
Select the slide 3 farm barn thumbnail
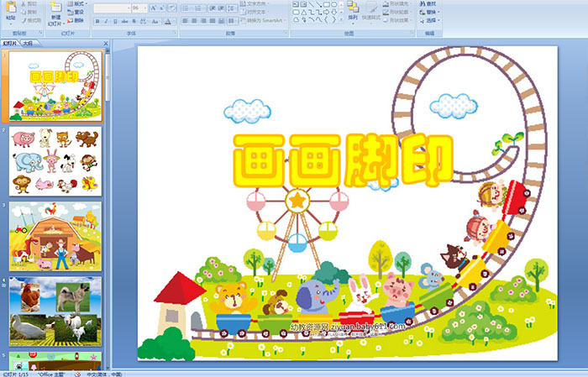coord(55,236)
